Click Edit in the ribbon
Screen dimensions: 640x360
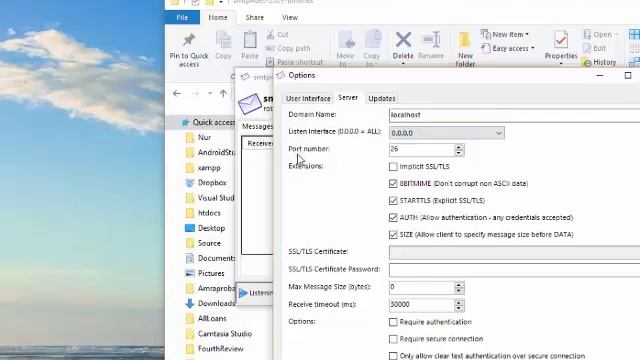point(594,48)
